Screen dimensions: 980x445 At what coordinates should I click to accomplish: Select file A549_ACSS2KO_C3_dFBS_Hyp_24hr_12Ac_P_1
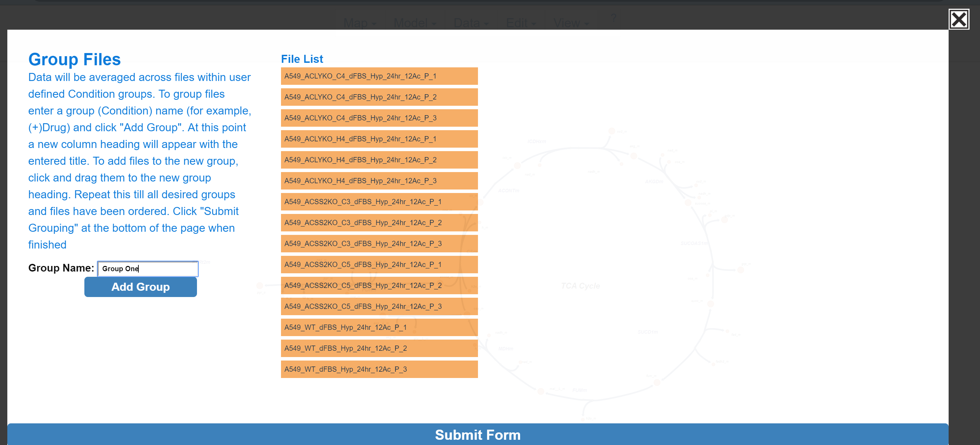click(379, 202)
